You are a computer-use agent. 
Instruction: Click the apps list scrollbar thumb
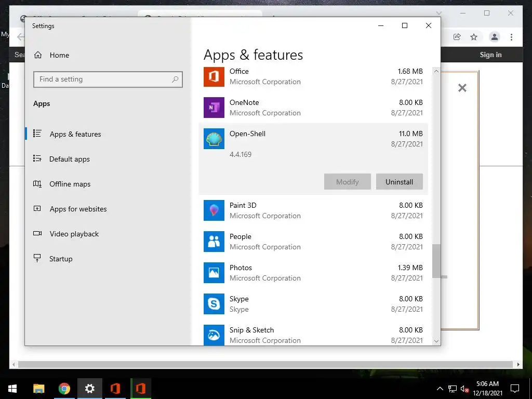[x=436, y=261]
